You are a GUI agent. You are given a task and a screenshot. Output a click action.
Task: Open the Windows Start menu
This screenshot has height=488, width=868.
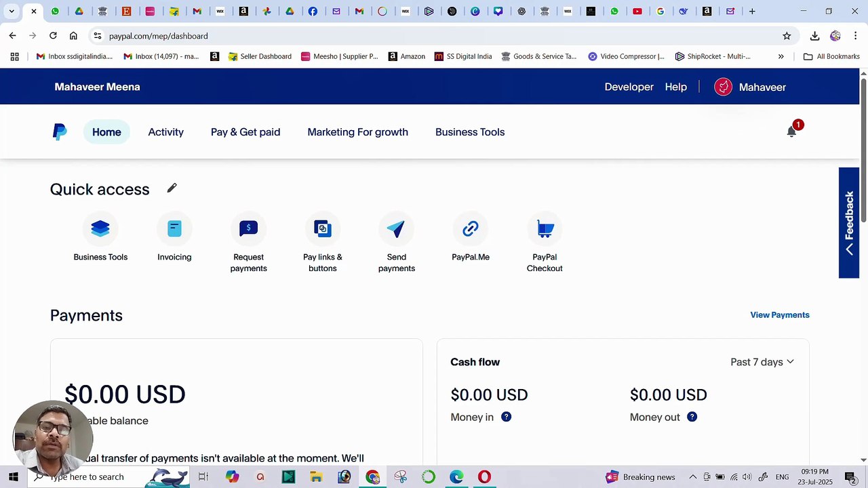(13, 477)
